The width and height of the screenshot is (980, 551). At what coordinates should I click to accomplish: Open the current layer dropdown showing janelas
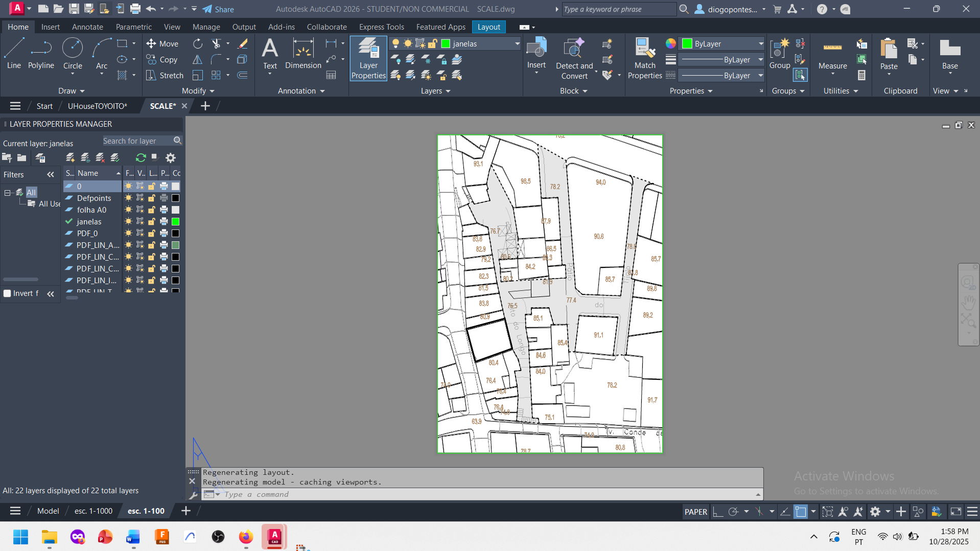[x=480, y=44]
